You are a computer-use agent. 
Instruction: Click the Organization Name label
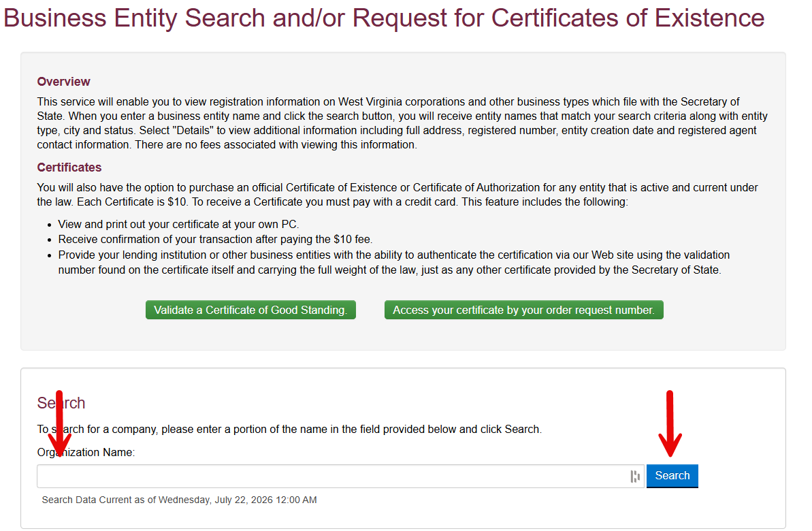(x=86, y=452)
